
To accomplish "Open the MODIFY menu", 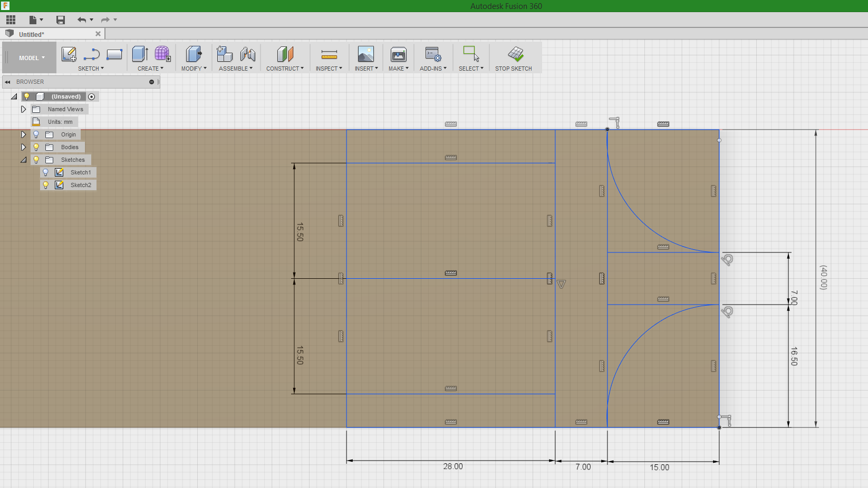I will click(194, 69).
